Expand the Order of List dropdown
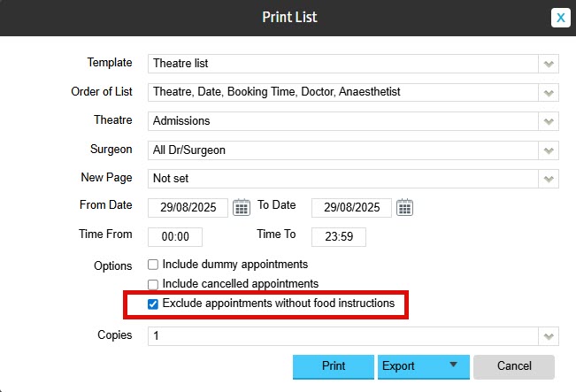Viewport: 576px width, 392px height. [549, 93]
